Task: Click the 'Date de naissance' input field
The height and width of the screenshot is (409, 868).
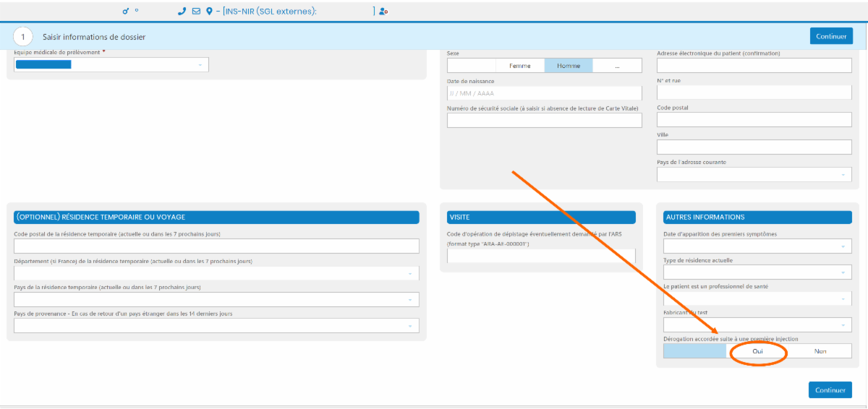Action: [544, 93]
